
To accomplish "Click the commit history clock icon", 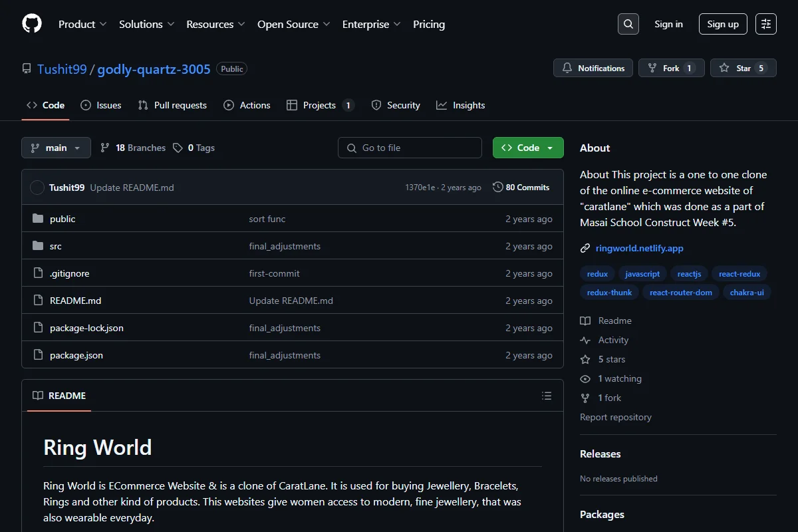I will tap(497, 188).
